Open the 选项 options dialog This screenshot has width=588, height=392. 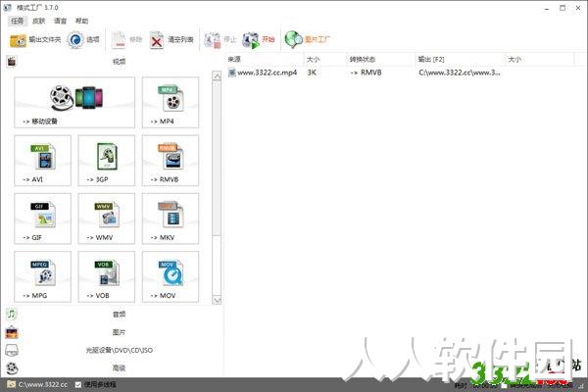tap(83, 39)
